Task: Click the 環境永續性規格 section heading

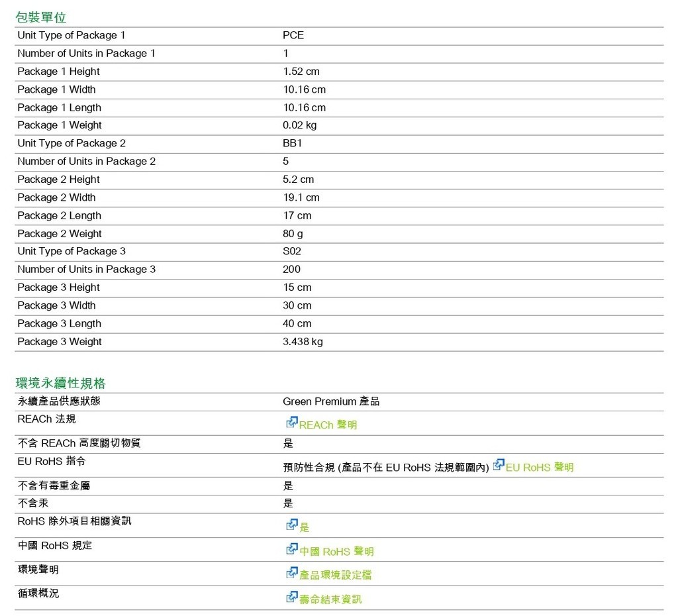Action: tap(60, 383)
